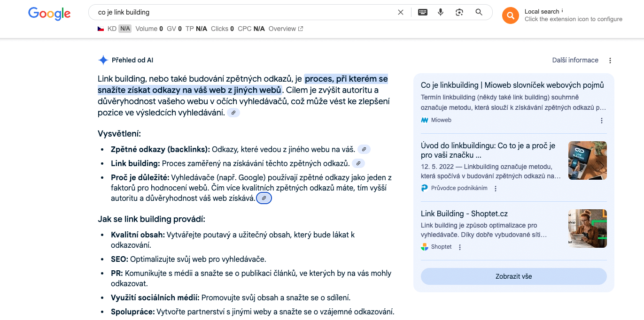The height and width of the screenshot is (320, 644).
Task: Open the Další informace link
Action: (x=575, y=60)
